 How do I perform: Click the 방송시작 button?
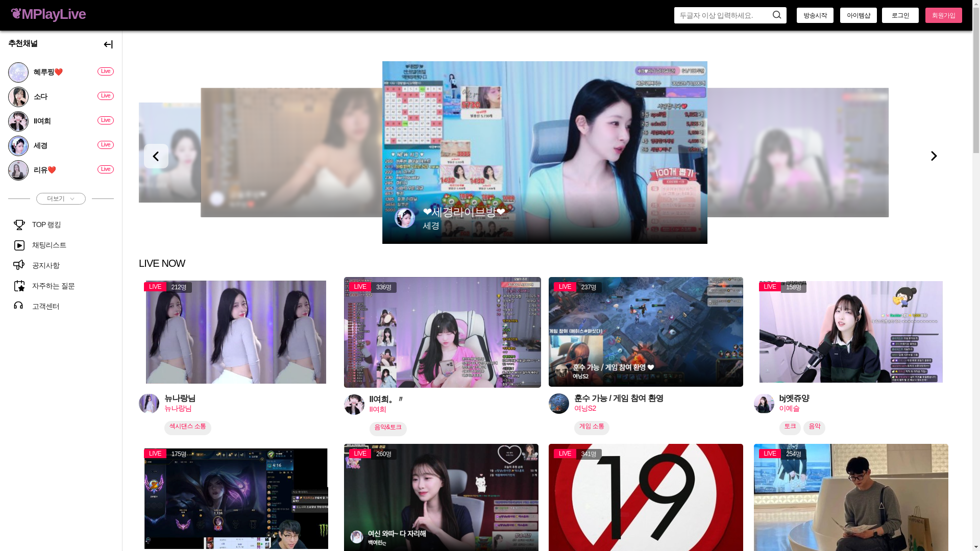tap(815, 15)
